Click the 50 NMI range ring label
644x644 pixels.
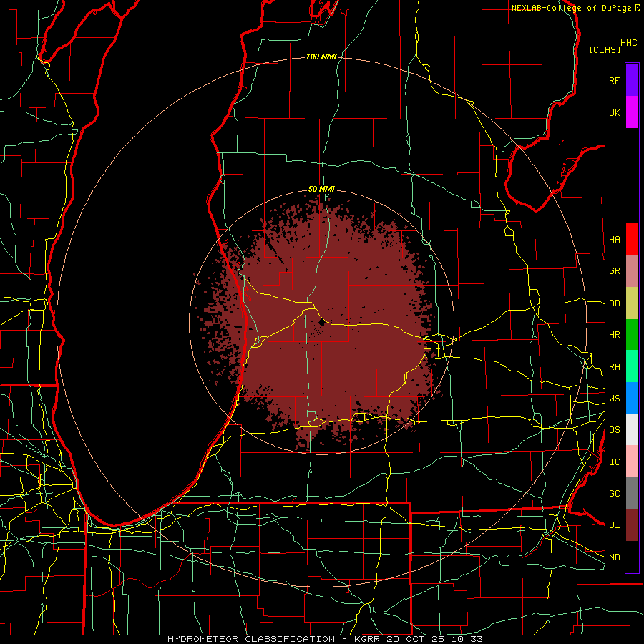321,189
